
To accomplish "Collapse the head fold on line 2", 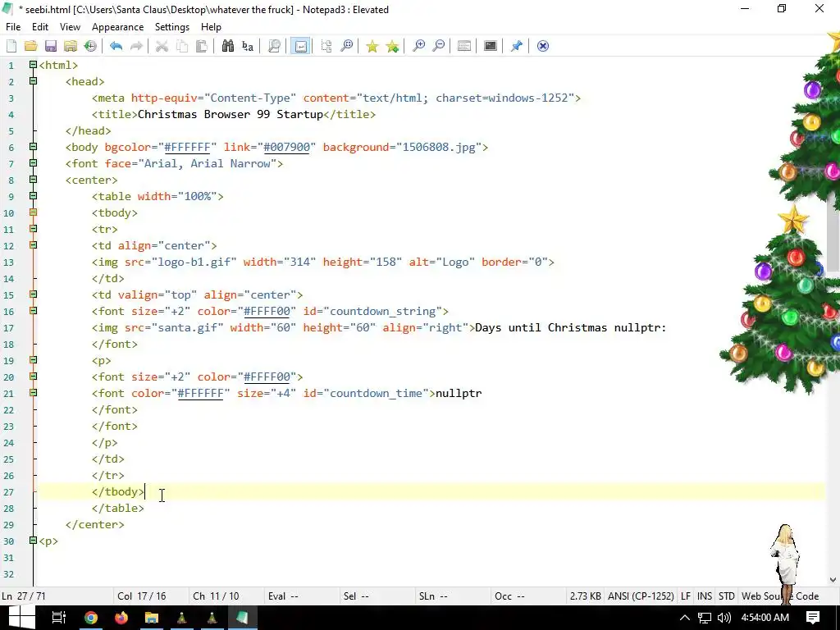I will pos(33,81).
